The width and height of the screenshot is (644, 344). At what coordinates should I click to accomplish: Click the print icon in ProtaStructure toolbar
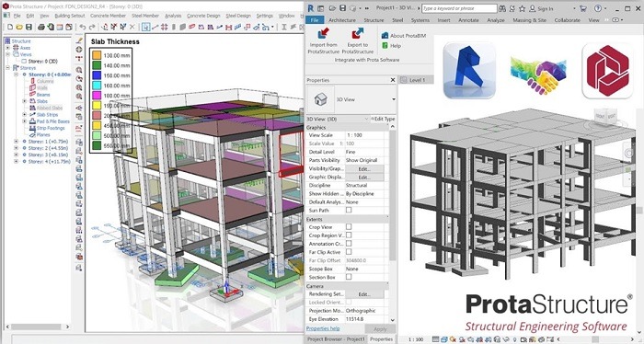(41, 27)
